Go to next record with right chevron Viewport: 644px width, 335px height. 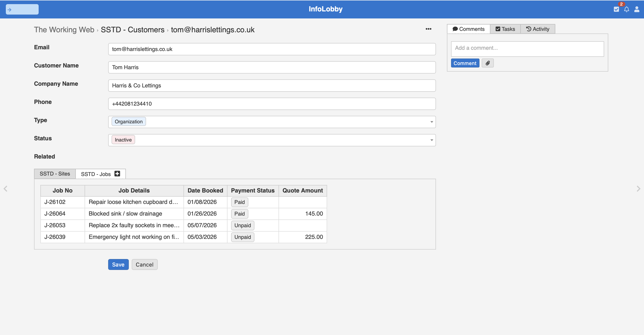point(638,189)
